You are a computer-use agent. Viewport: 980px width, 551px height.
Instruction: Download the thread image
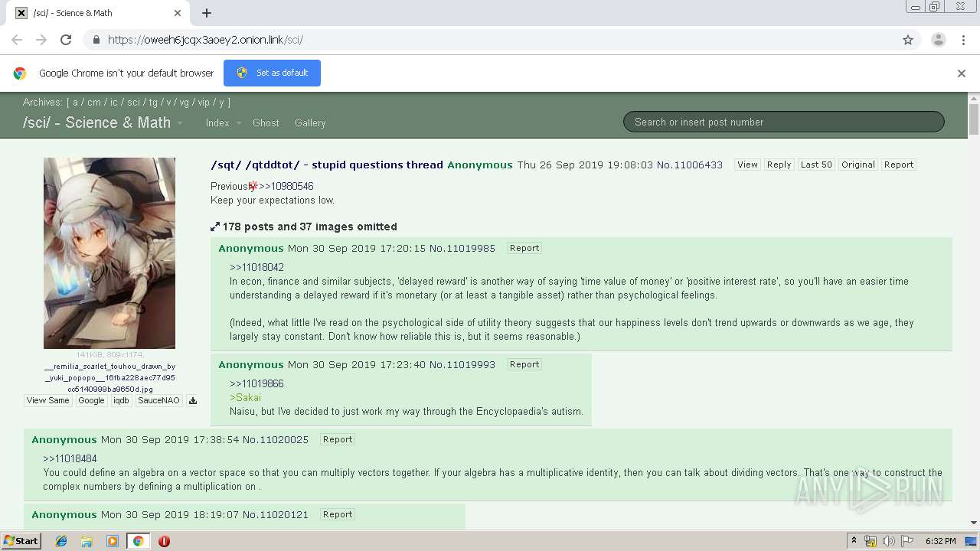click(193, 400)
